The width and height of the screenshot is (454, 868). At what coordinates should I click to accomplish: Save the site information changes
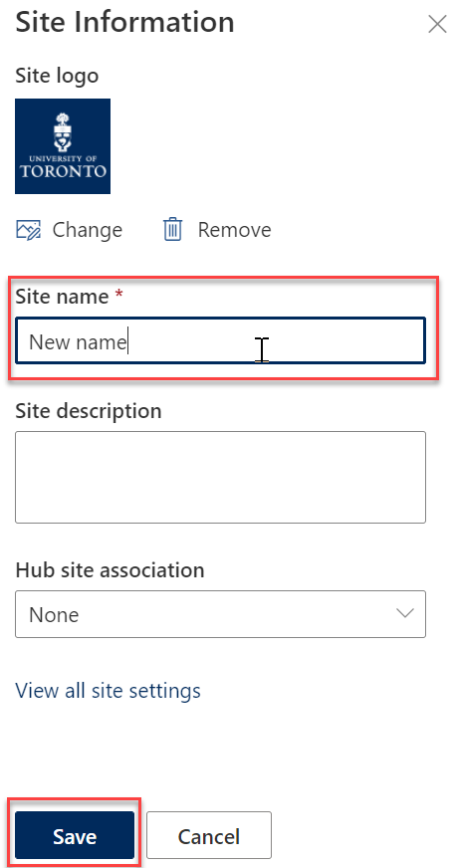pyautogui.click(x=75, y=835)
